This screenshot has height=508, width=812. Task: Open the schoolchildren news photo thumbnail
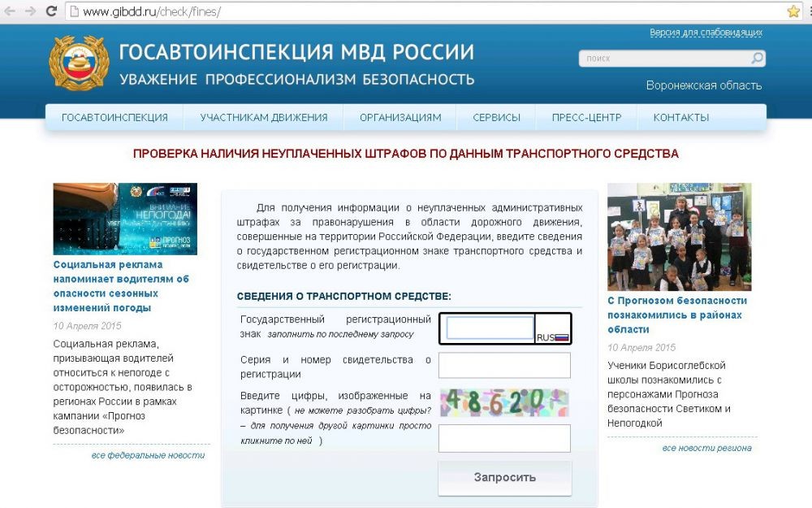[x=679, y=237]
